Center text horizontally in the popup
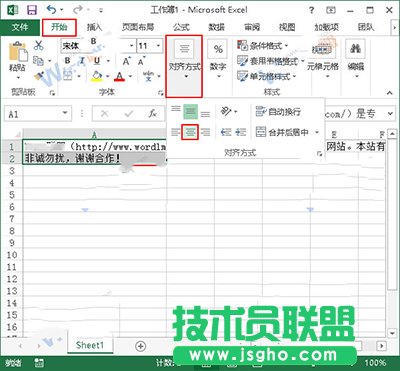Image resolution: width=400 pixels, height=371 pixels. coord(190,132)
